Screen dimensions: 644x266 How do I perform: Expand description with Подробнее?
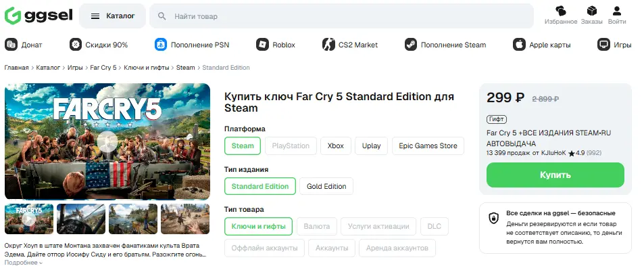(24, 263)
